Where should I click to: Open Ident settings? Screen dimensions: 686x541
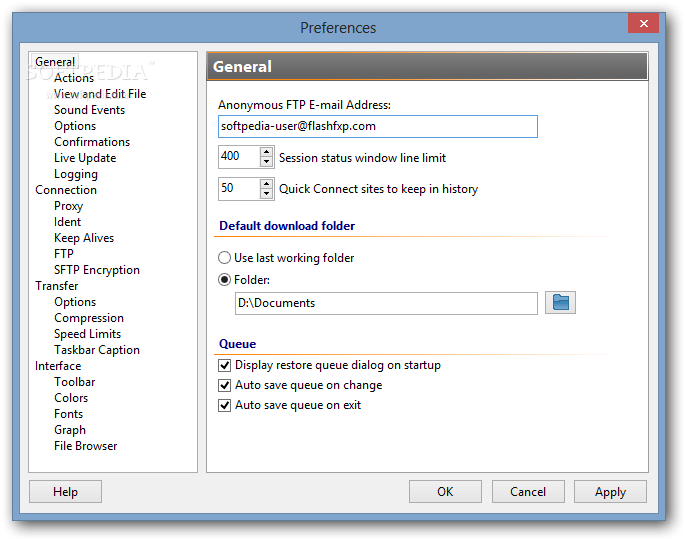coord(67,222)
